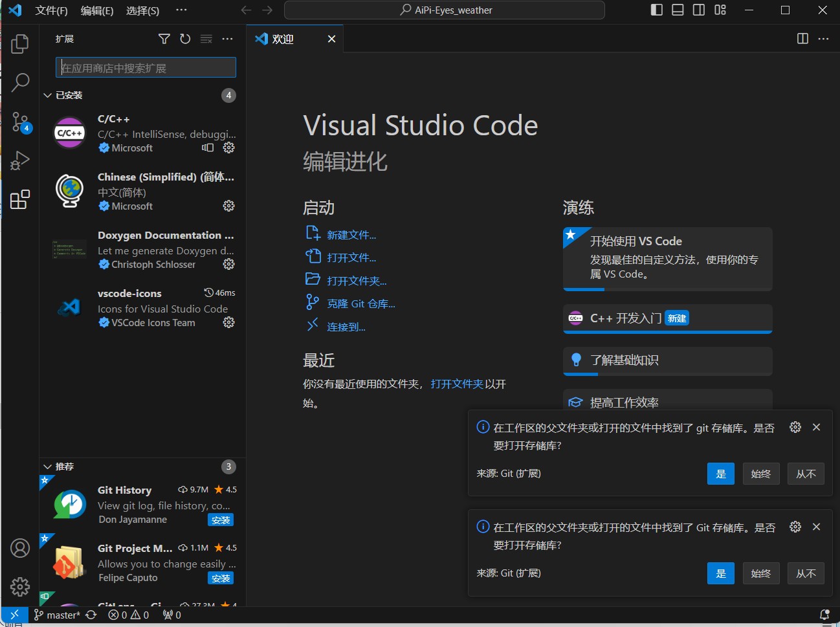The width and height of the screenshot is (840, 627).
Task: Open settings gear on first Git notification
Action: pyautogui.click(x=795, y=427)
